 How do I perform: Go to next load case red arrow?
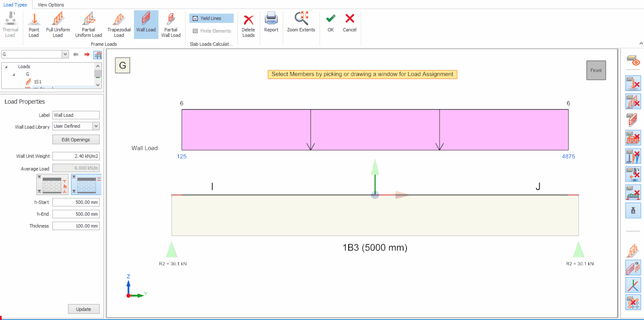tap(87, 54)
